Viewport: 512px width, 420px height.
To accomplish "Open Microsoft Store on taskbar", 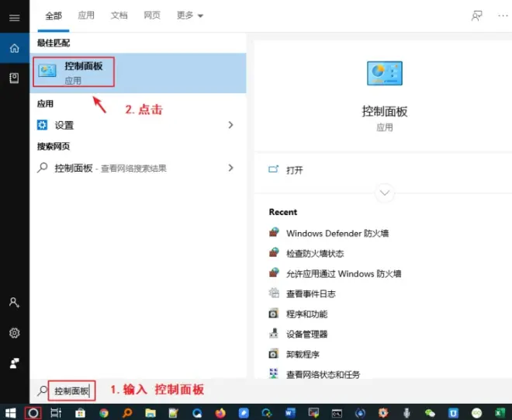I will click(80, 413).
